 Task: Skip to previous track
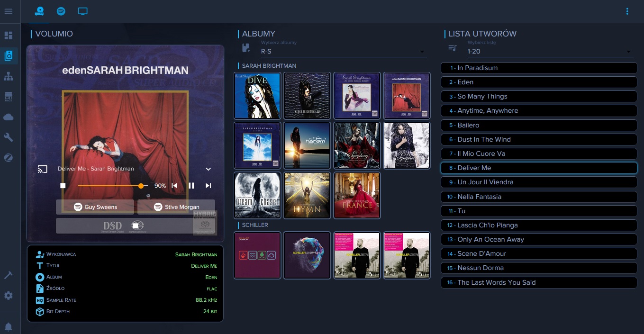(x=174, y=186)
